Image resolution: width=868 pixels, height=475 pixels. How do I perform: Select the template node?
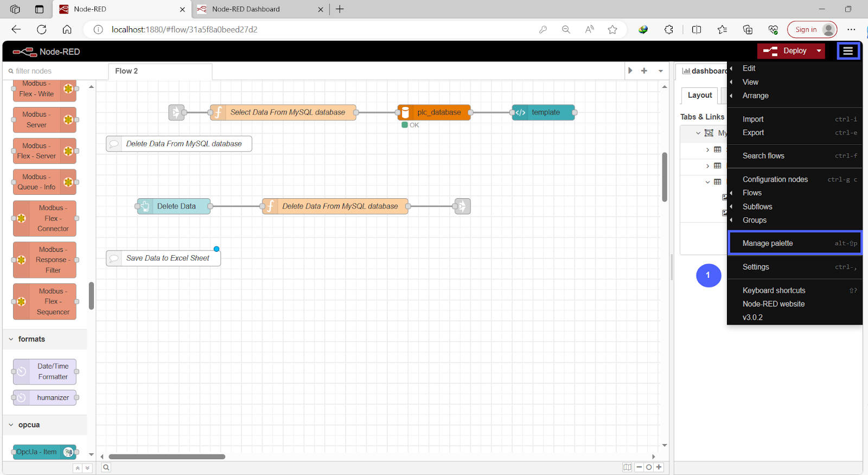[x=543, y=112]
